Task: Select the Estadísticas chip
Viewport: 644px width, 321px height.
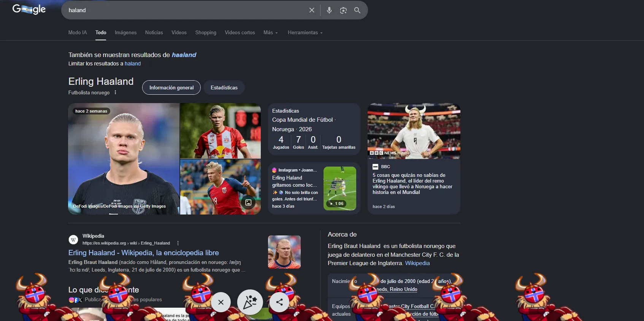Action: pos(224,87)
